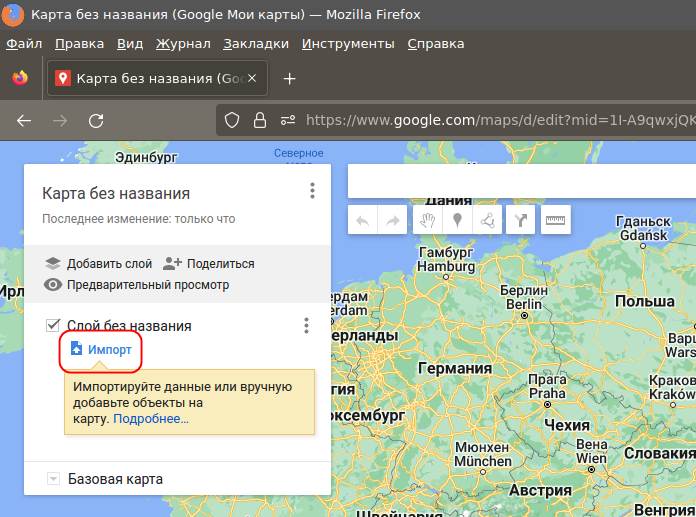Screen dimensions: 696x517
Task: Reload the page with refresh button
Action: (96, 120)
